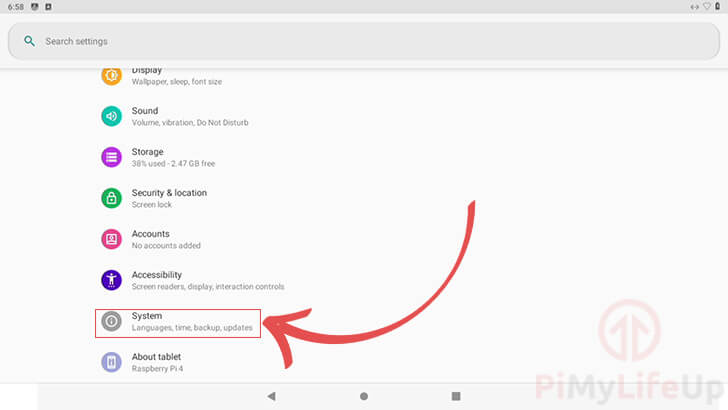Click the Accessibility figure icon
This screenshot has width=728, height=410.
(x=111, y=280)
